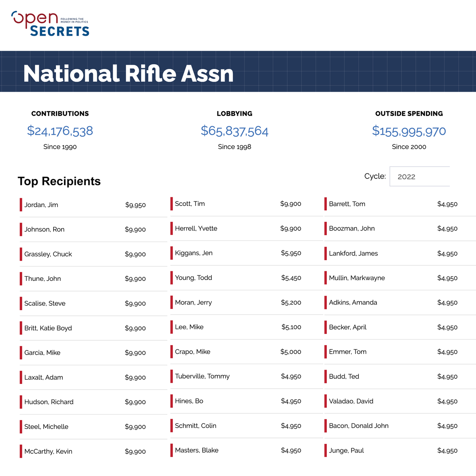This screenshot has height=476, width=476.
Task: Select recipient Laxalt, Adam
Action: click(44, 378)
